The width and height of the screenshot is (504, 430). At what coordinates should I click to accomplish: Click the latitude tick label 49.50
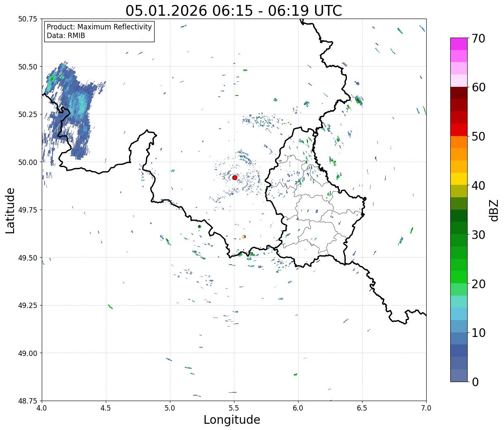(x=28, y=258)
